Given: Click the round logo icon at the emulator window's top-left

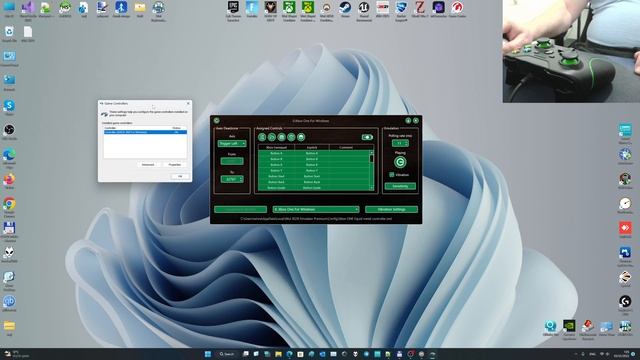Looking at the screenshot, I should pyautogui.click(x=216, y=120).
